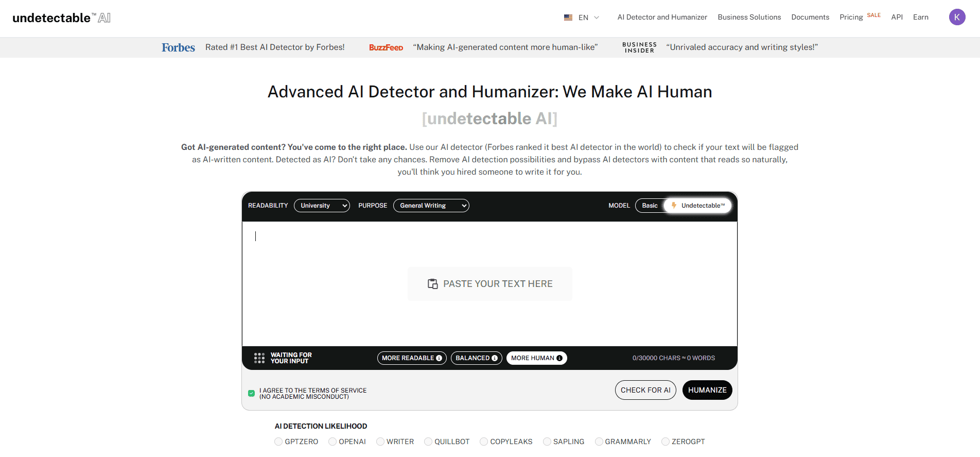Select the GPTZero detector radio
Screen dimensions: 980x457
278,442
